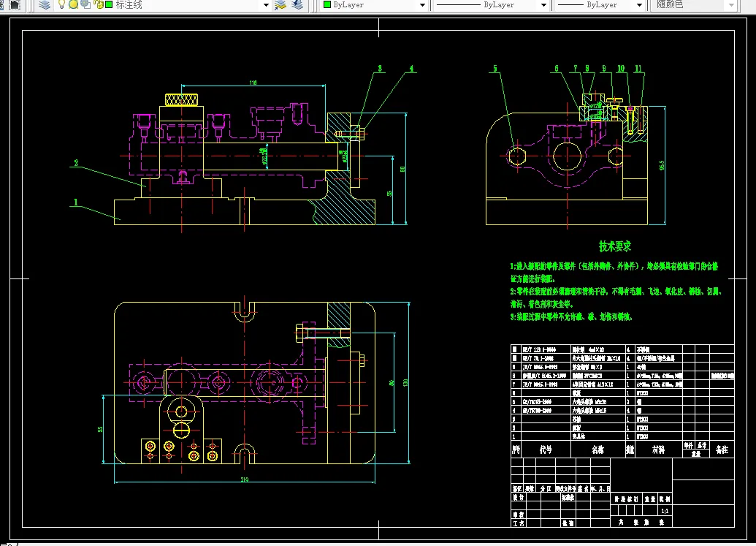The height and width of the screenshot is (546, 756).
Task: Select balloon number 5 in side view
Action: (495, 69)
